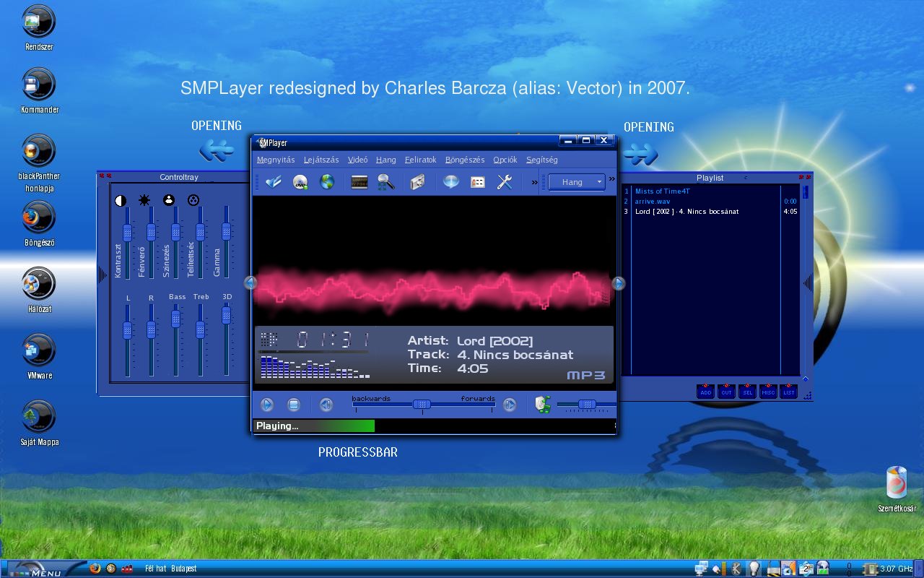924x578 pixels.
Task: Click the right tray opening arrow on video edge
Action: 619,282
